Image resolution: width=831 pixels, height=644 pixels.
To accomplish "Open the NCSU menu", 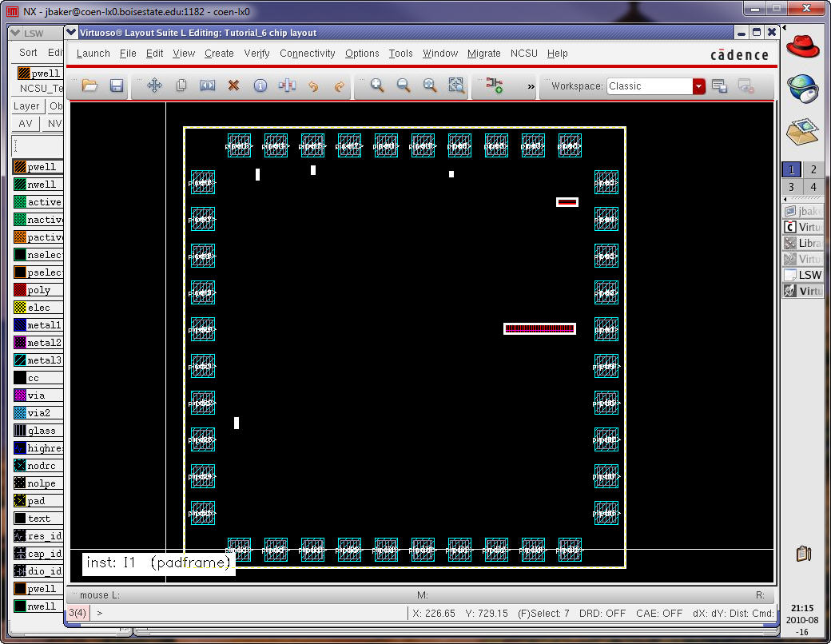I will pyautogui.click(x=523, y=54).
